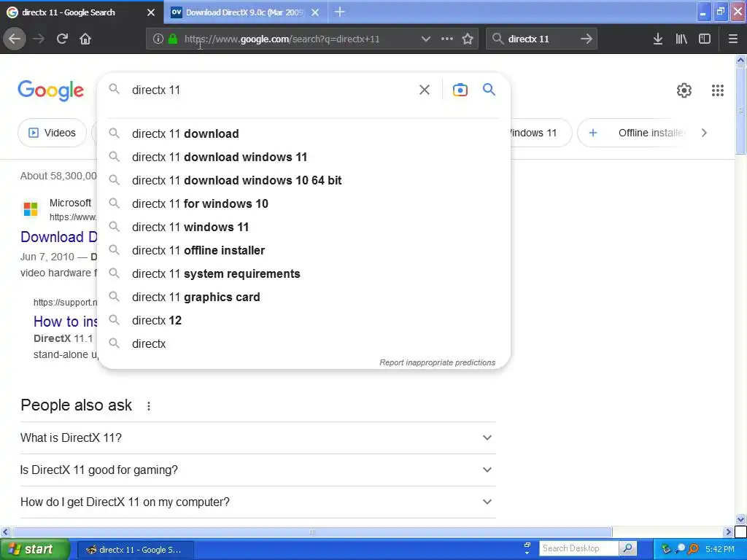Clear the Google search box
The image size is (747, 560).
[x=425, y=90]
